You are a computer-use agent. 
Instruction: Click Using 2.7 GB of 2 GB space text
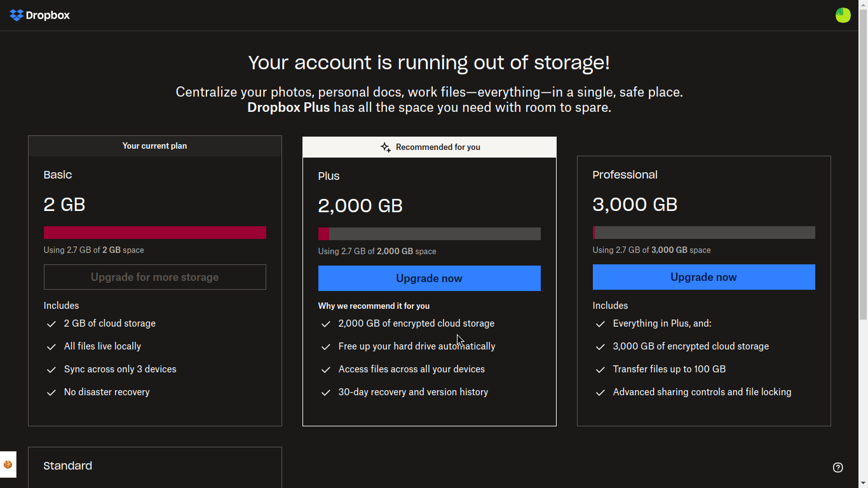pyautogui.click(x=94, y=250)
